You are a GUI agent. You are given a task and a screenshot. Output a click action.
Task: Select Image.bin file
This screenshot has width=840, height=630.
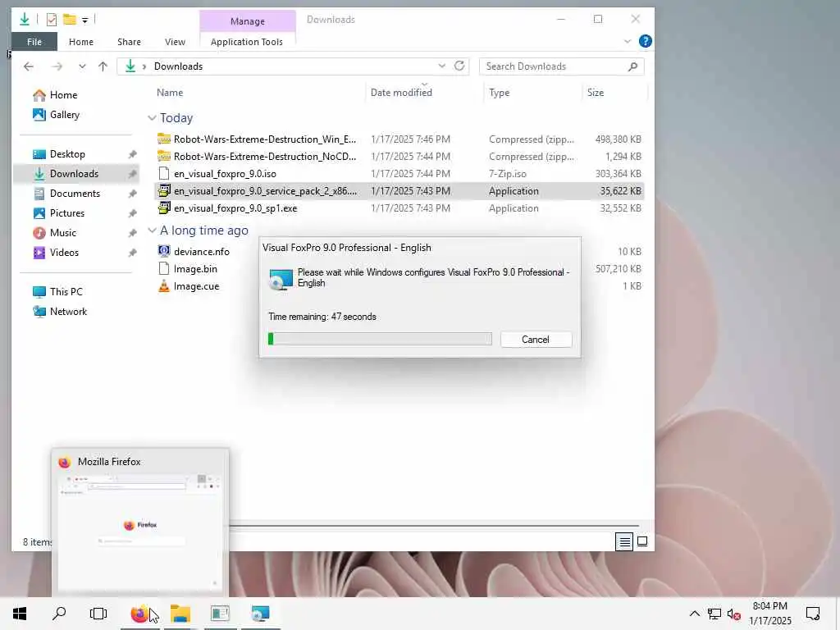pyautogui.click(x=195, y=269)
